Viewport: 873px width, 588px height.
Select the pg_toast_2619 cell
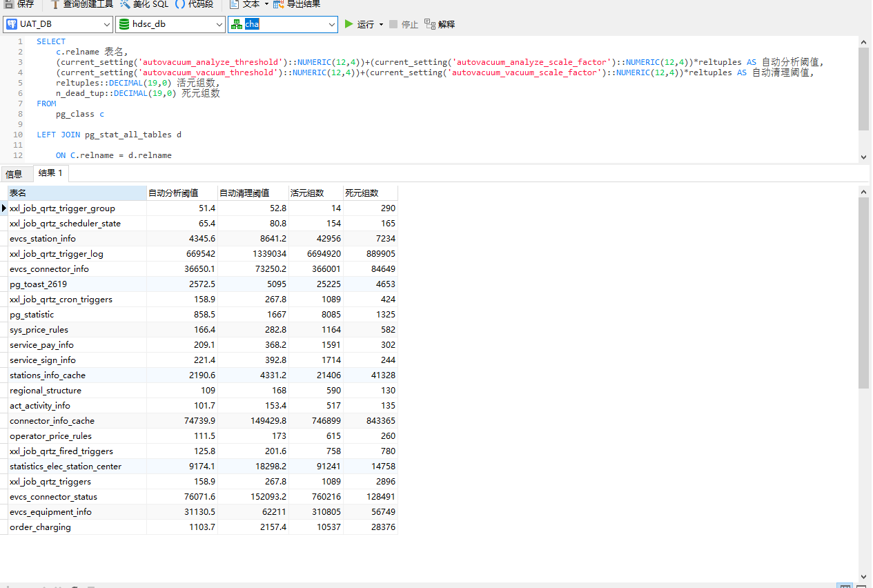(x=77, y=284)
